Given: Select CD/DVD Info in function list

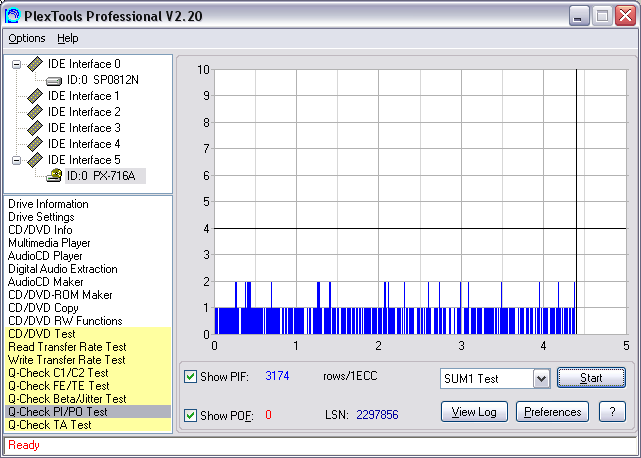Looking at the screenshot, I should pyautogui.click(x=40, y=230).
